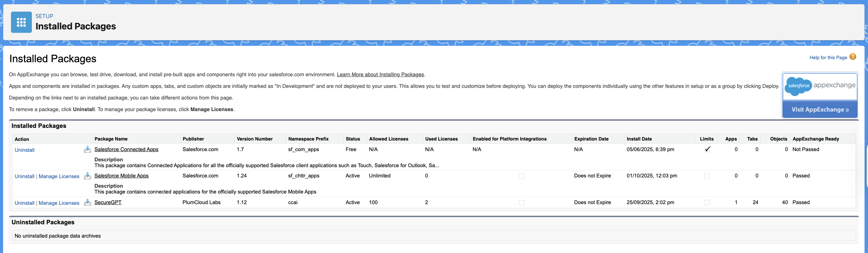Click the Package Name column header

tap(111, 139)
